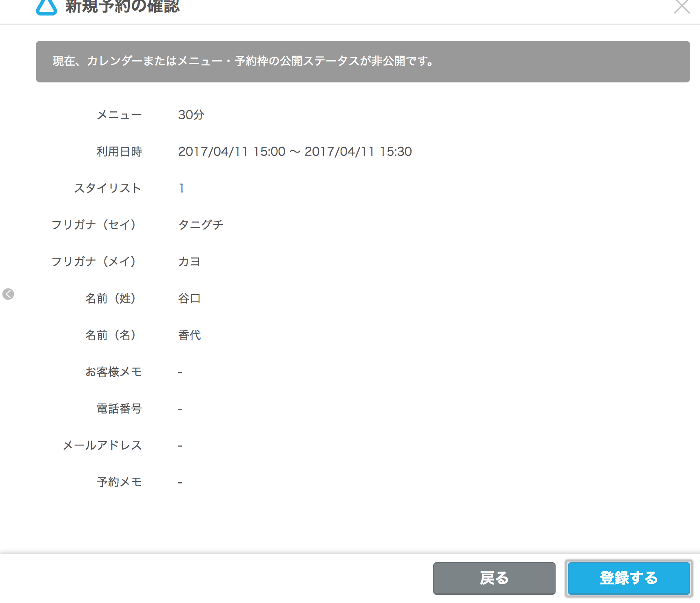Click the given name value 香代

point(189,335)
